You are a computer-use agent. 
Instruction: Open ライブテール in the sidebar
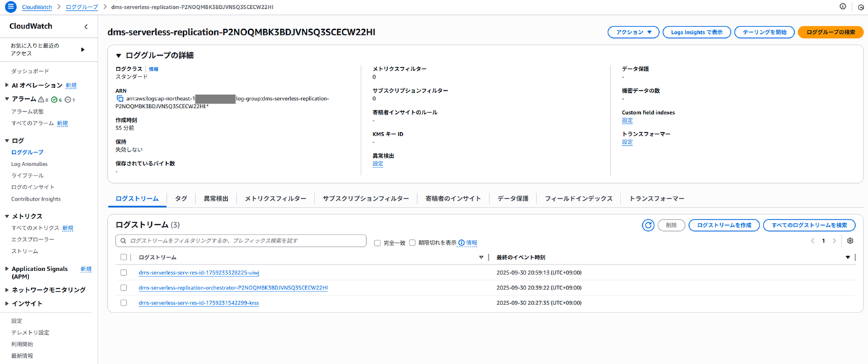point(27,176)
